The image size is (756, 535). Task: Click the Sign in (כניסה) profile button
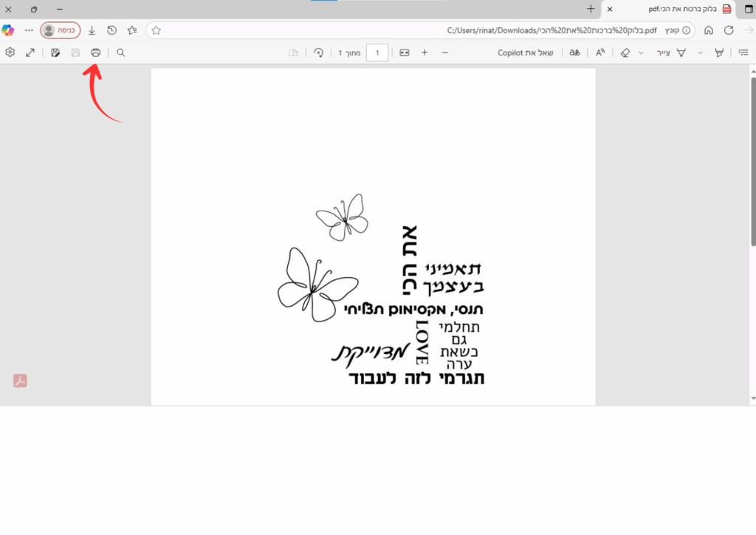pyautogui.click(x=61, y=30)
